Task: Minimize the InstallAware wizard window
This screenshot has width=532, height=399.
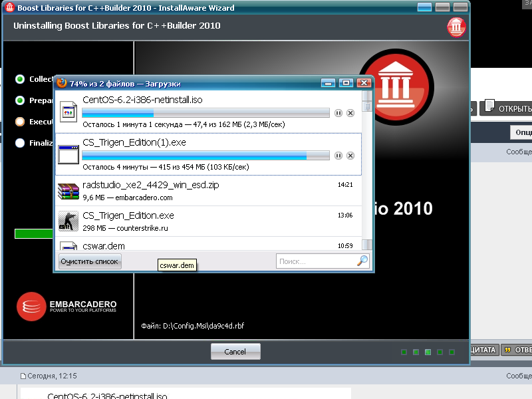Action: tap(424, 7)
